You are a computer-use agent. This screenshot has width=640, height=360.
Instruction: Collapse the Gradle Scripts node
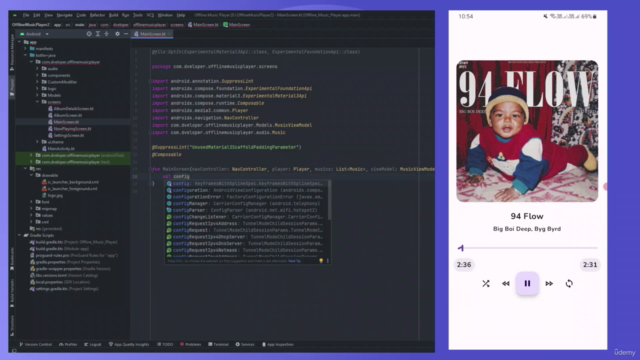click(20, 235)
